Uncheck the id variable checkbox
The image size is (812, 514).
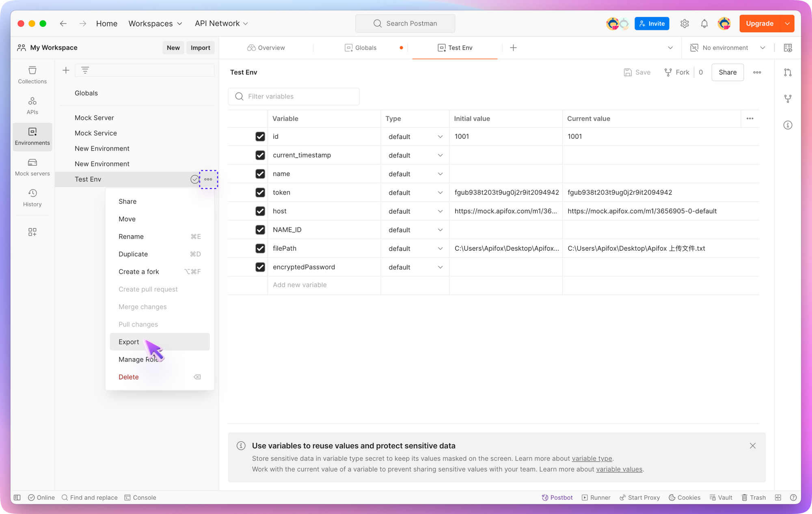point(260,136)
